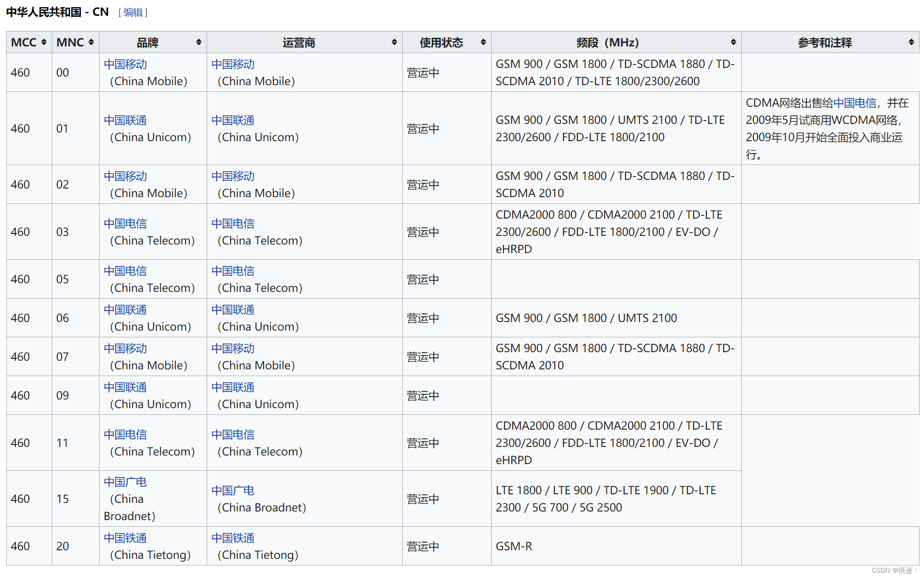
Task: Click the CSDN watermark at bottom right
Action: (893, 570)
